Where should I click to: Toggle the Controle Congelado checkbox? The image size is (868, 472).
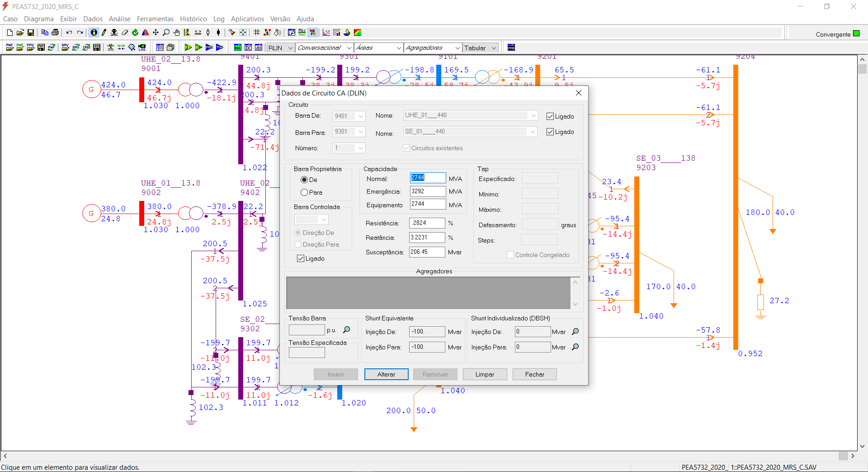510,255
